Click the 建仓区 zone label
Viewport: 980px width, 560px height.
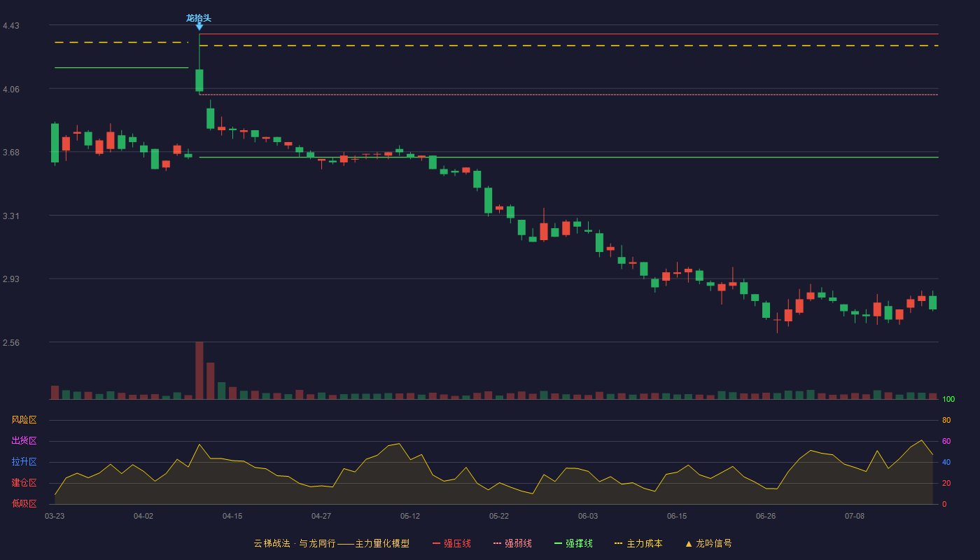[24, 483]
